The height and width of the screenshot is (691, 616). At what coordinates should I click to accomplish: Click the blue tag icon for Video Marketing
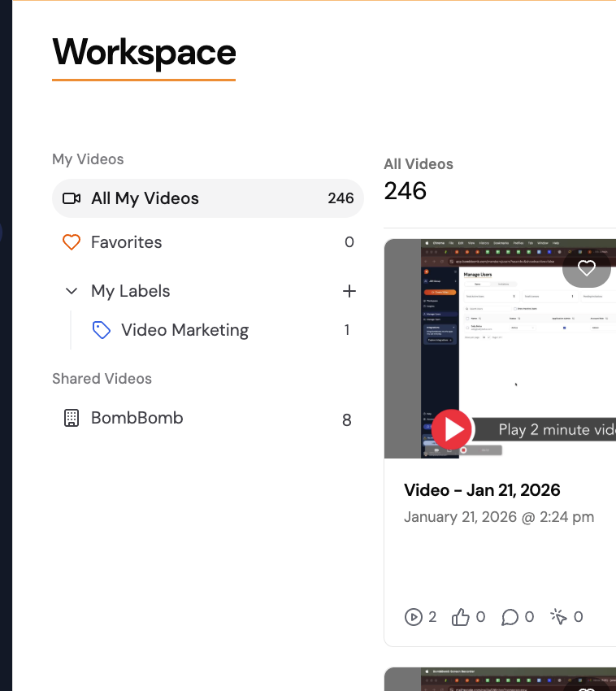click(102, 330)
